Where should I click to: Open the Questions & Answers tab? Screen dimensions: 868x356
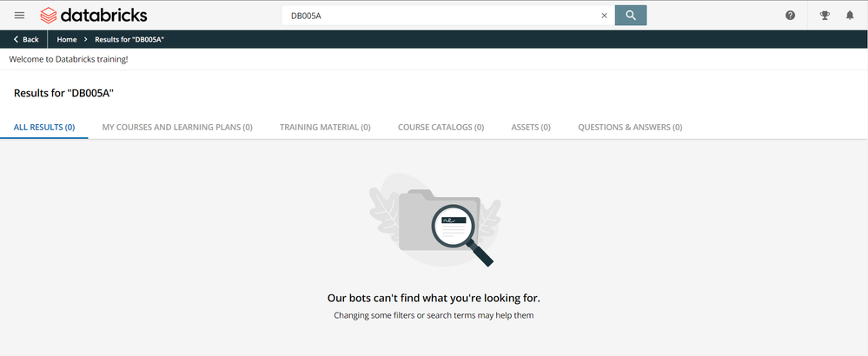(x=630, y=127)
